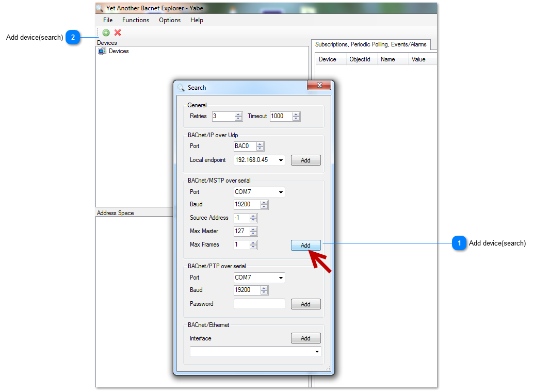Screen dimensions: 534x392
Task: Click the PTP Password text field
Action: [x=259, y=304]
